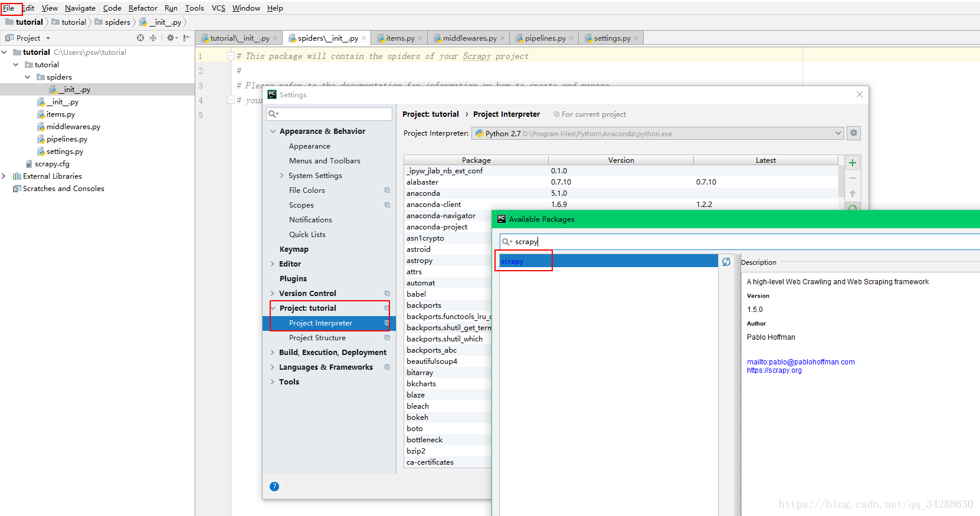Switch to the settings.py tab
980x516 pixels.
pyautogui.click(x=612, y=38)
